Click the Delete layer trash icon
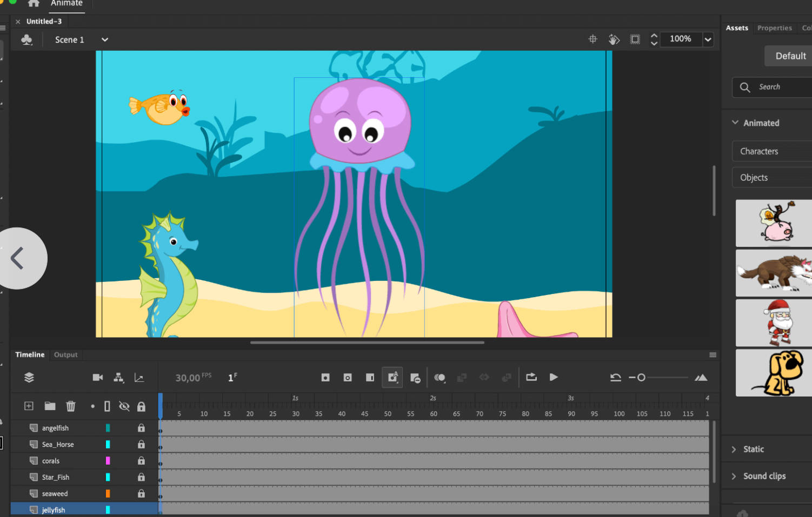Screen dimensions: 812x517 click(71, 406)
